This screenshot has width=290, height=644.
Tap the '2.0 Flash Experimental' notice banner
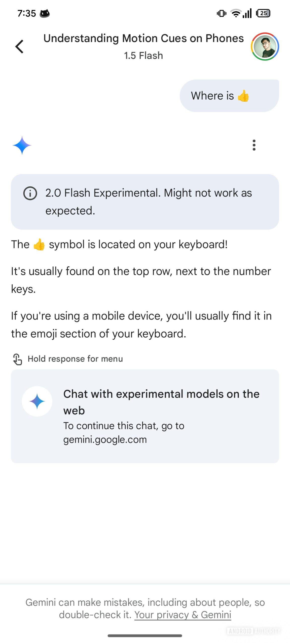(x=149, y=202)
